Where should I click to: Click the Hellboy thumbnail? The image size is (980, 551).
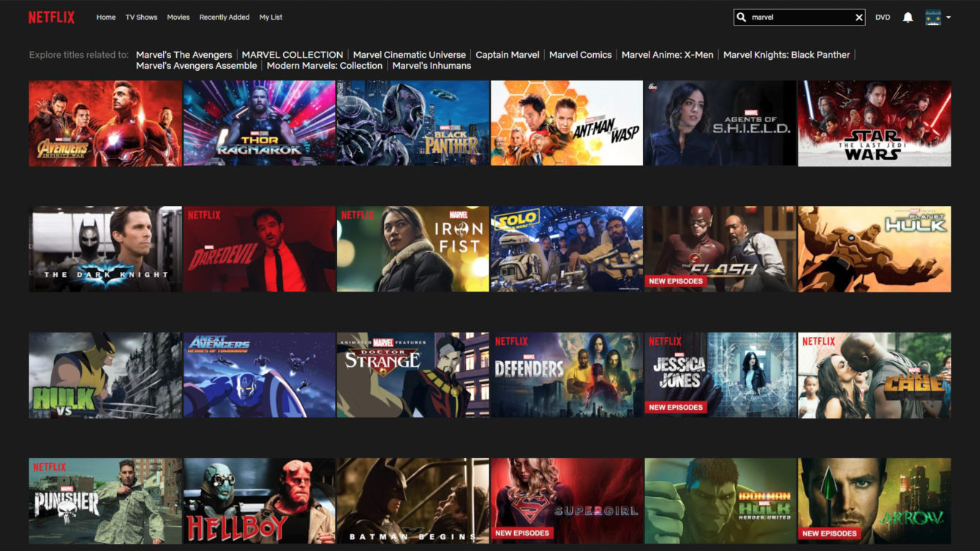point(258,501)
